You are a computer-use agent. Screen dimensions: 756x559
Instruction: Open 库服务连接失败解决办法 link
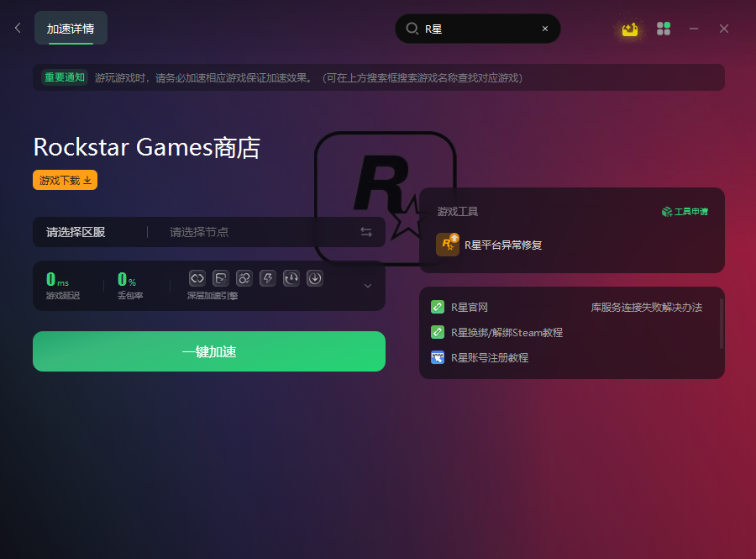click(647, 307)
